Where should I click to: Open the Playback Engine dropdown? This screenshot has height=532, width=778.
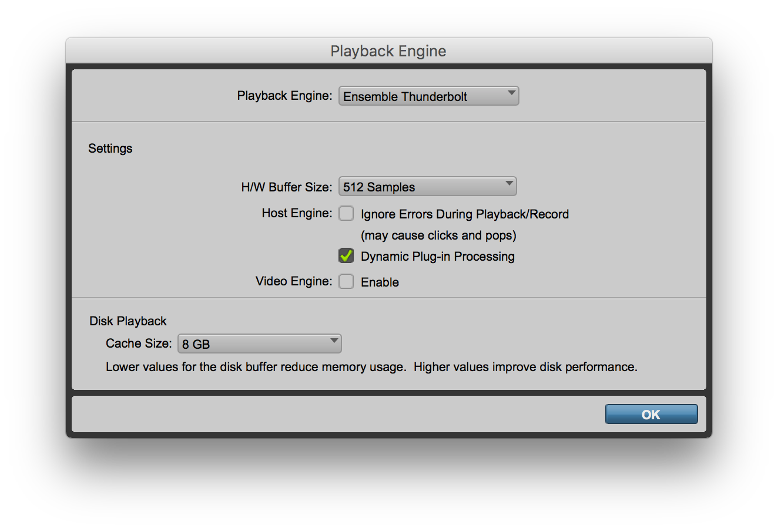point(428,96)
